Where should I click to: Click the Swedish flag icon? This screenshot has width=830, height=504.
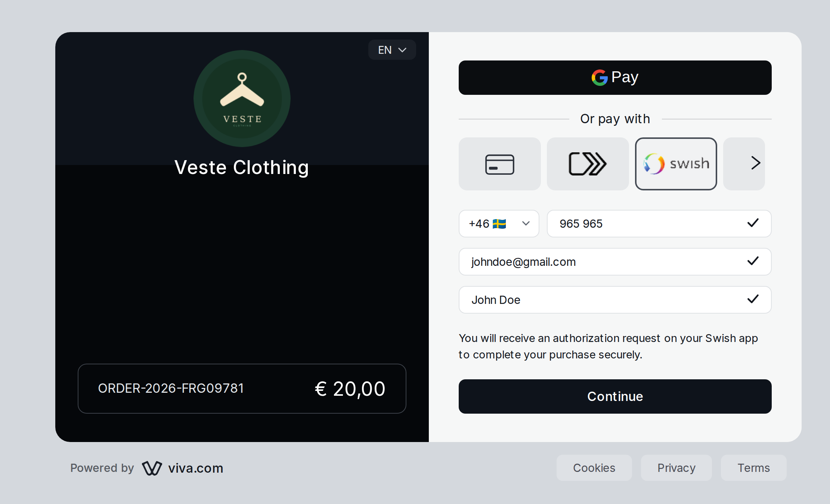pos(499,224)
